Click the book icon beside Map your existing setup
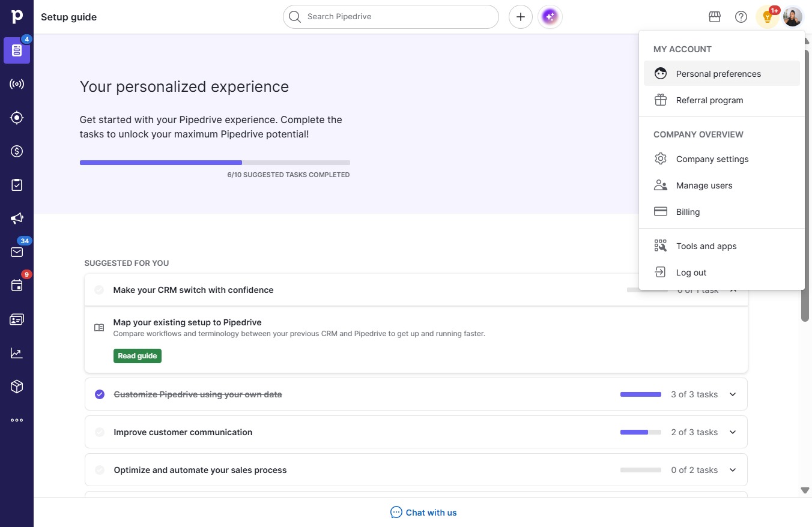 point(99,328)
